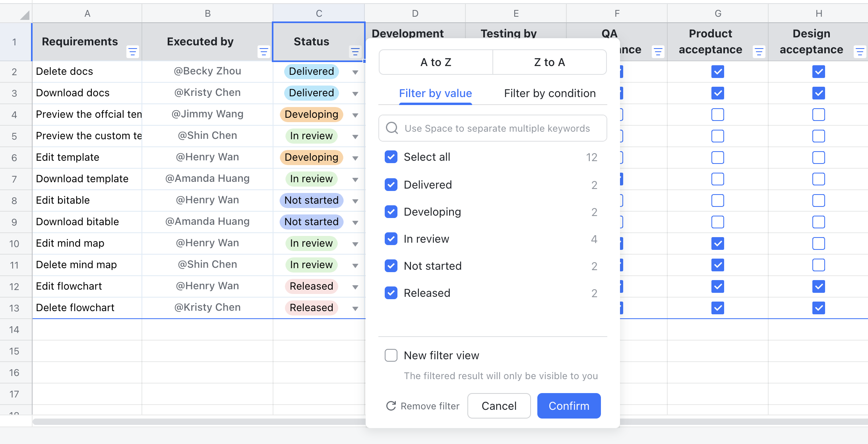Toggle the Select all checkbox
Viewport: 868px width, 444px height.
[x=391, y=157]
